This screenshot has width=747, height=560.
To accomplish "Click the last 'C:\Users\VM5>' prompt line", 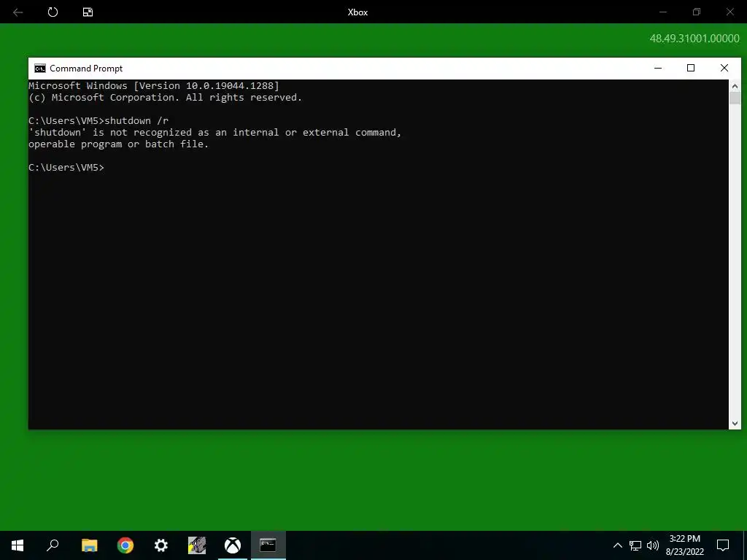I will pyautogui.click(x=66, y=167).
